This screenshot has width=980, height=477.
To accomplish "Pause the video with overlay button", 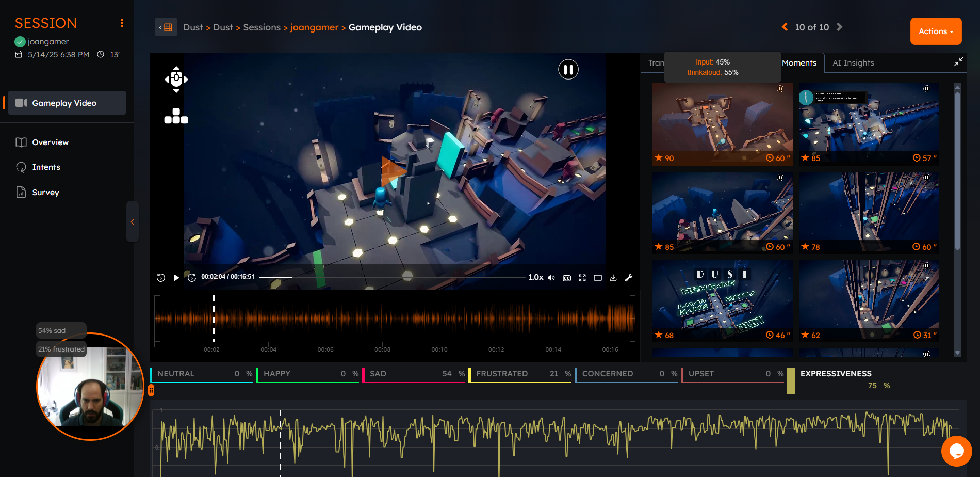I will (x=568, y=69).
